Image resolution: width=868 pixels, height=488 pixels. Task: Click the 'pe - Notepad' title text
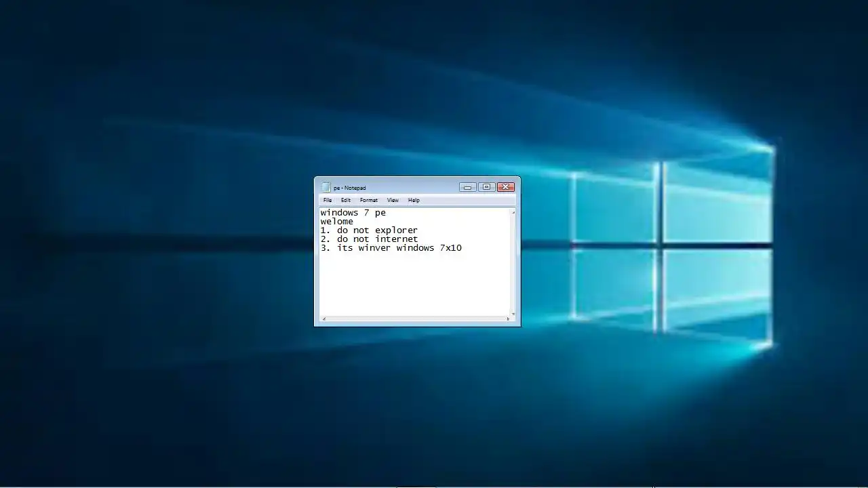pyautogui.click(x=350, y=188)
